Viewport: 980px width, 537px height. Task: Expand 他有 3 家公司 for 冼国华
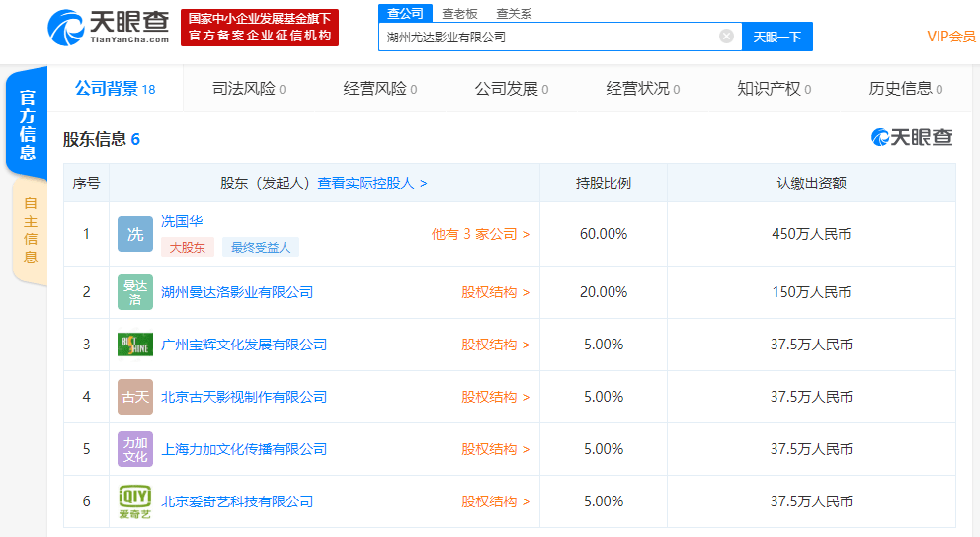(480, 234)
